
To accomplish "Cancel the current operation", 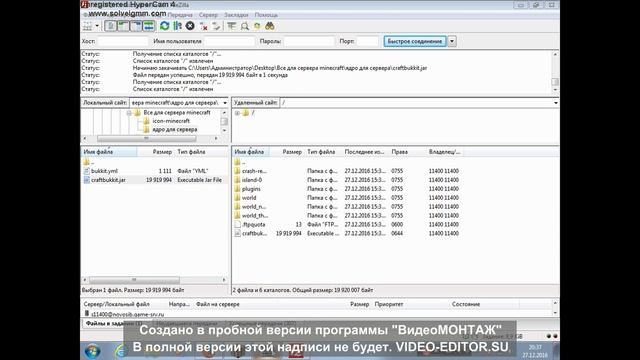I will (190, 26).
